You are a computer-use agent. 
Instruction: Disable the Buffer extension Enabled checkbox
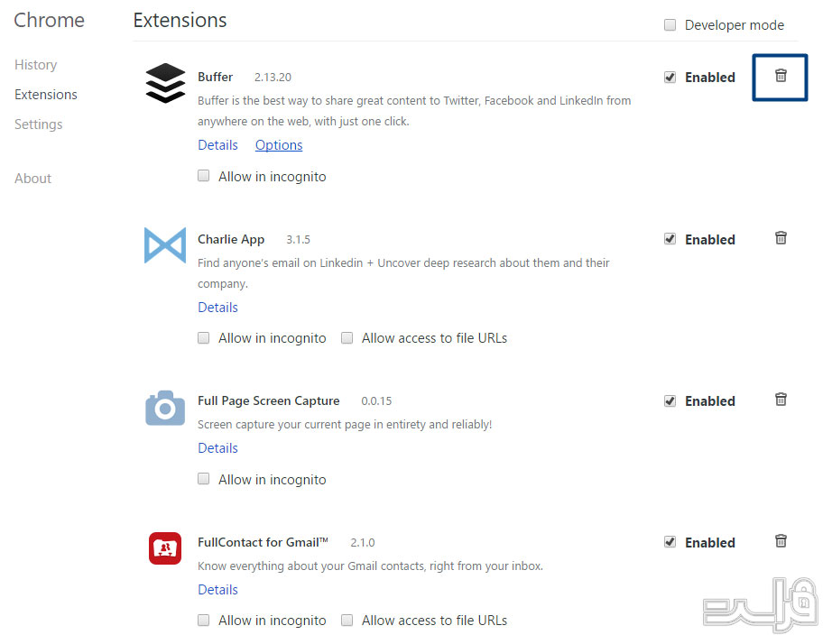(x=670, y=78)
